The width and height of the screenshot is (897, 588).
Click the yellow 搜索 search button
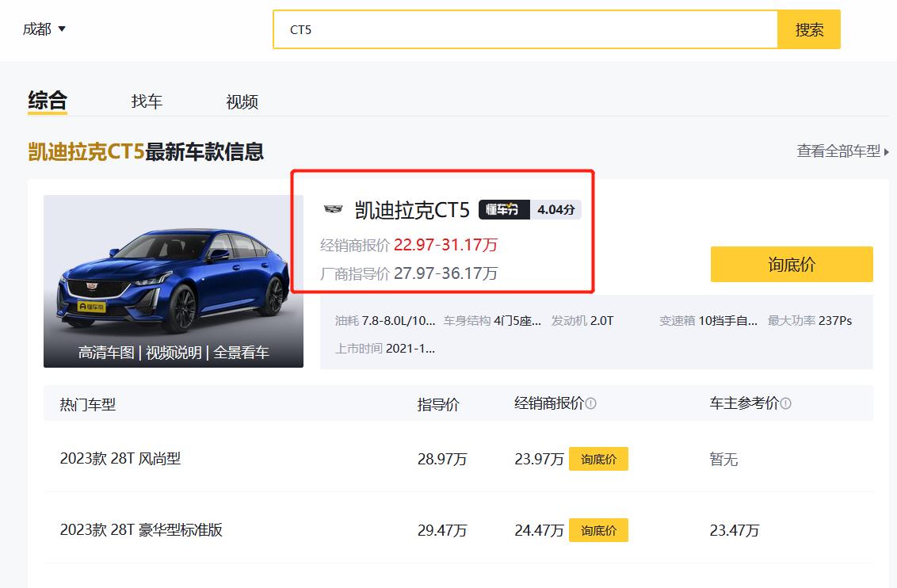(x=808, y=29)
